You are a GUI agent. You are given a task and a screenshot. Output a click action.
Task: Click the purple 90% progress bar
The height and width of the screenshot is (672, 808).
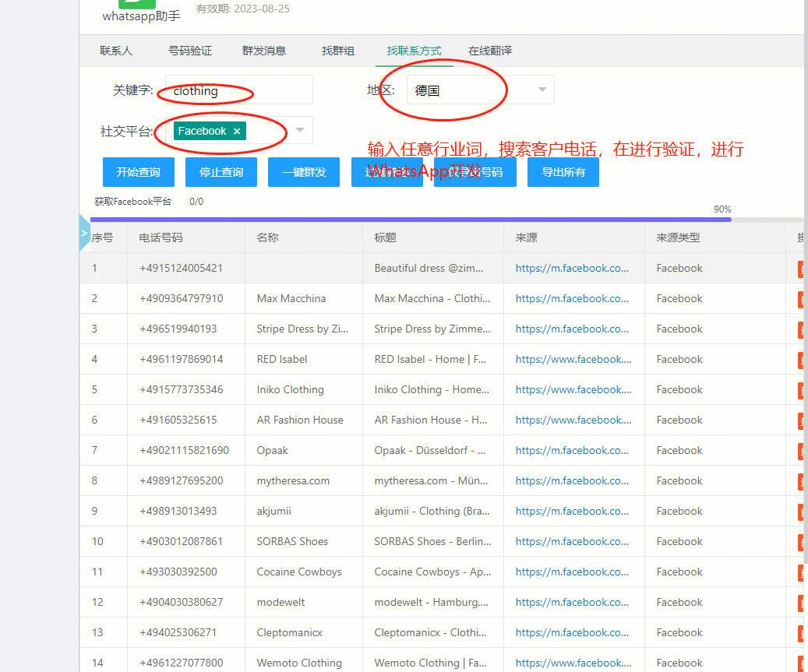[x=411, y=220]
